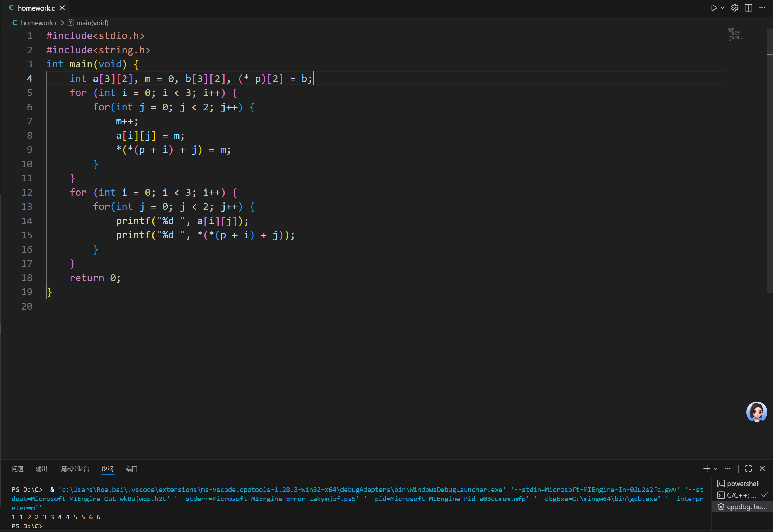This screenshot has height=532, width=773.
Task: Close the homework.c editor tab
Action: pyautogui.click(x=62, y=8)
